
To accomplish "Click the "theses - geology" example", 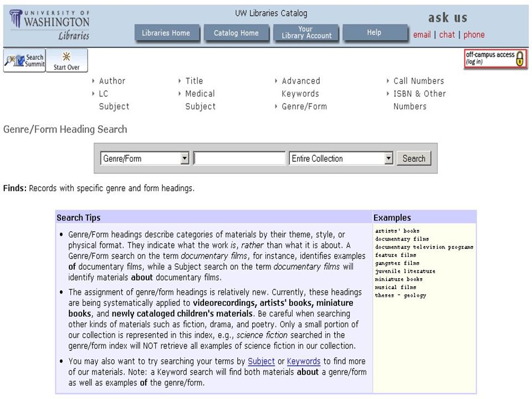I will [x=401, y=295].
